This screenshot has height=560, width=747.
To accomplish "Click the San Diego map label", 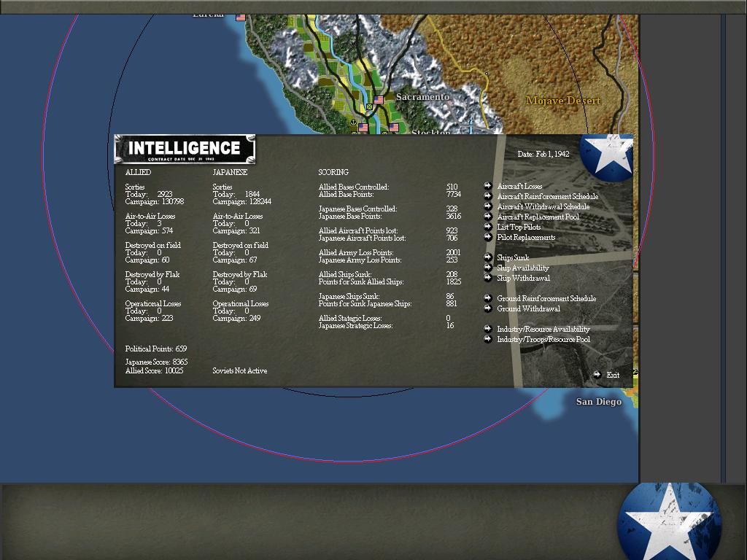I will pyautogui.click(x=599, y=402).
